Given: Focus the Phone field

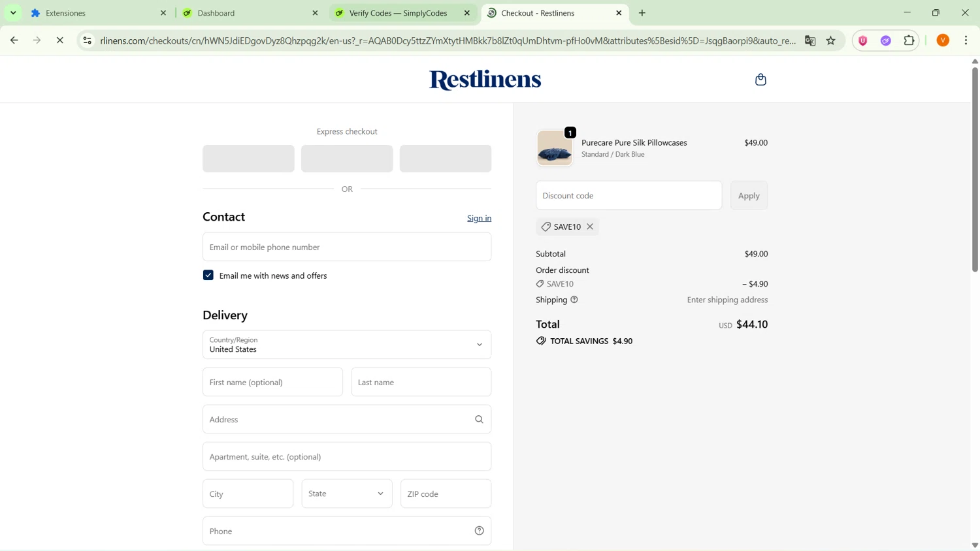Looking at the screenshot, I should coord(347,531).
